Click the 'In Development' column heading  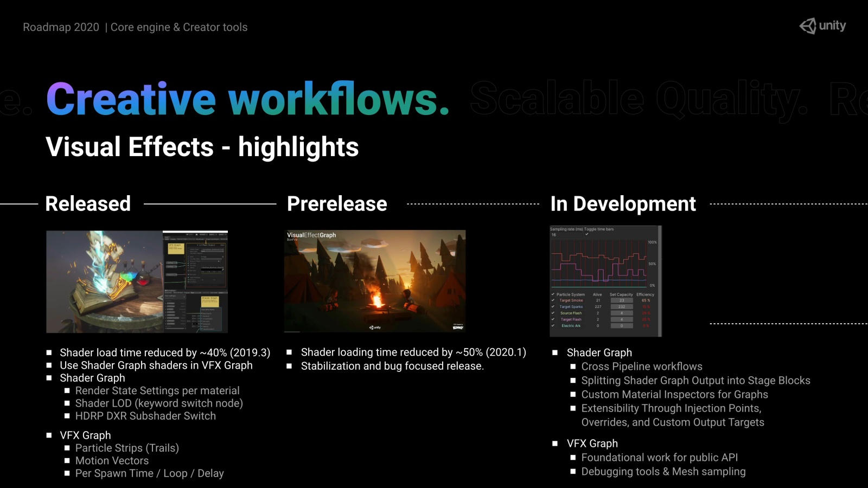pyautogui.click(x=623, y=204)
